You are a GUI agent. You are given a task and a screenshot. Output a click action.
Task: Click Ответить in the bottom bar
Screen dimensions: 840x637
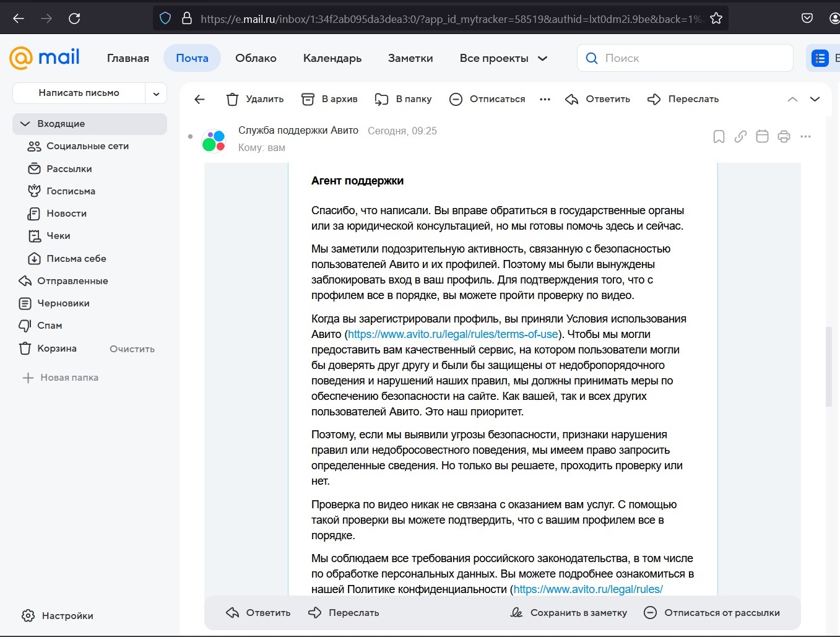coord(258,613)
